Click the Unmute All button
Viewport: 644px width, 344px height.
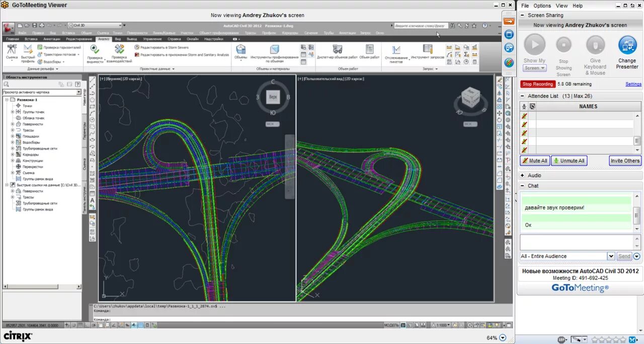569,161
